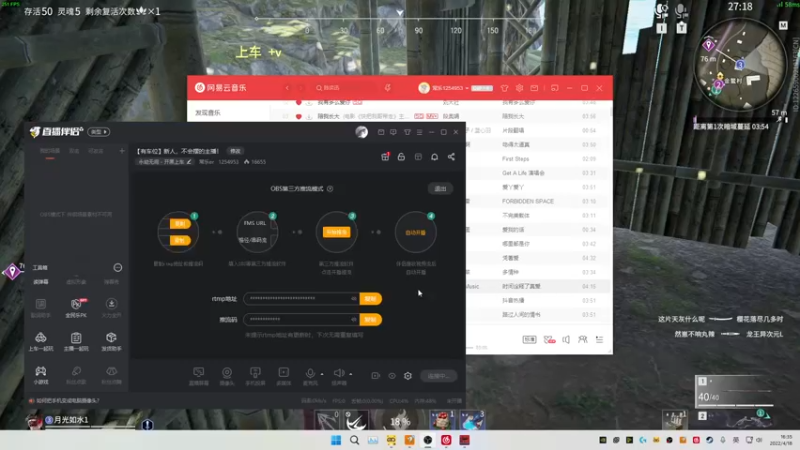This screenshot has height=450, width=800.
Task: Exit OBS third-party streaming mode
Action: coord(440,189)
